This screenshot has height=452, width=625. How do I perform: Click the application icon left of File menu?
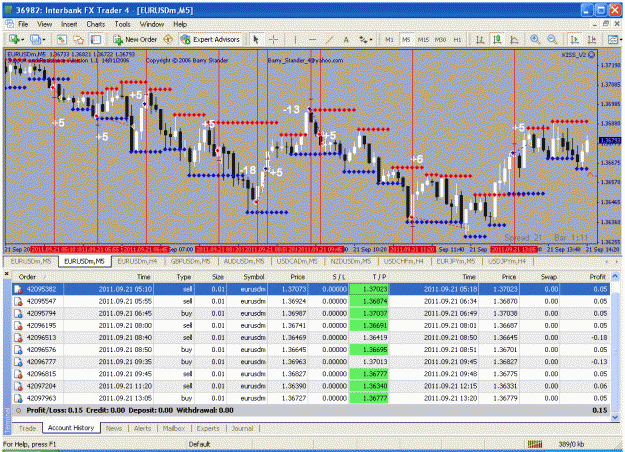pyautogui.click(x=9, y=24)
